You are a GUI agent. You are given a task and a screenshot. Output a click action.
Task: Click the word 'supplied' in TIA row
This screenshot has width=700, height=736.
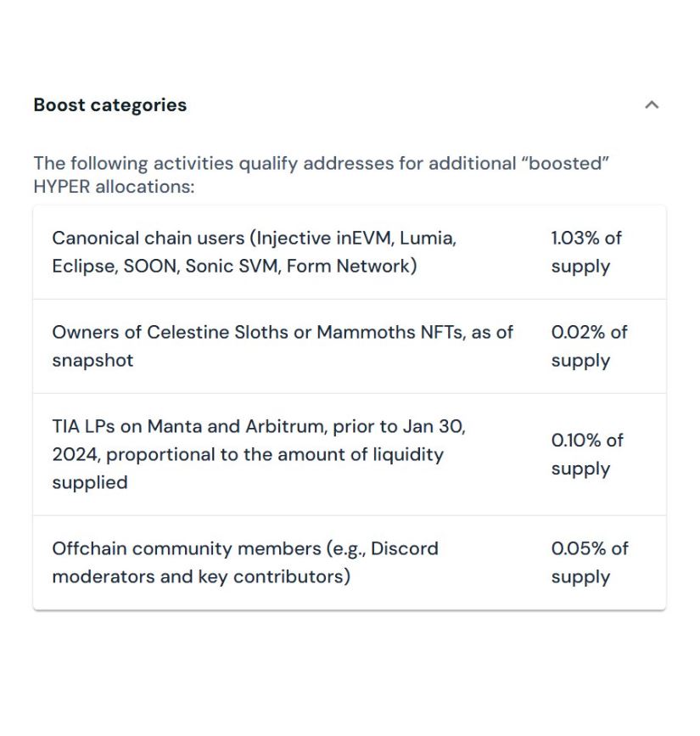[90, 483]
